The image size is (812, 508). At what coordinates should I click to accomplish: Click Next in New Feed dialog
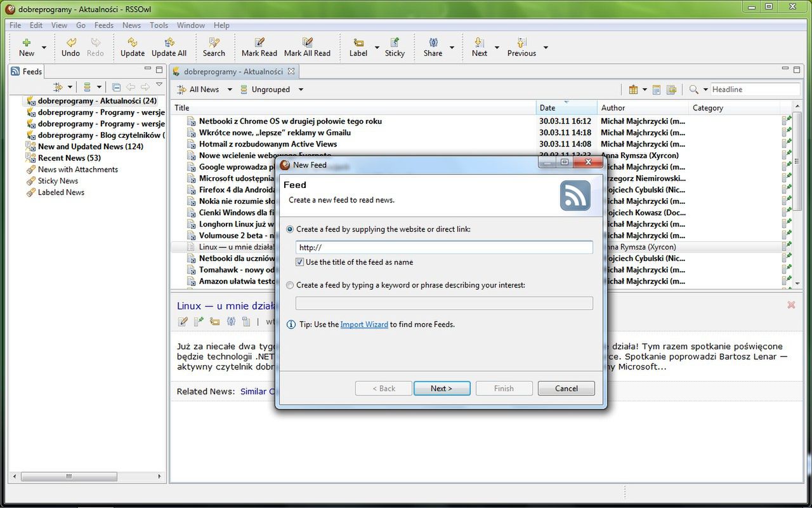pyautogui.click(x=442, y=389)
